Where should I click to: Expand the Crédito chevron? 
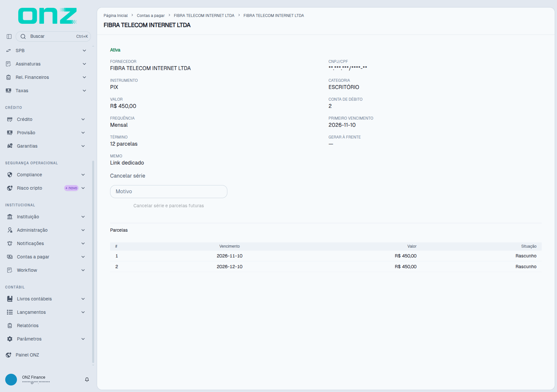point(83,119)
